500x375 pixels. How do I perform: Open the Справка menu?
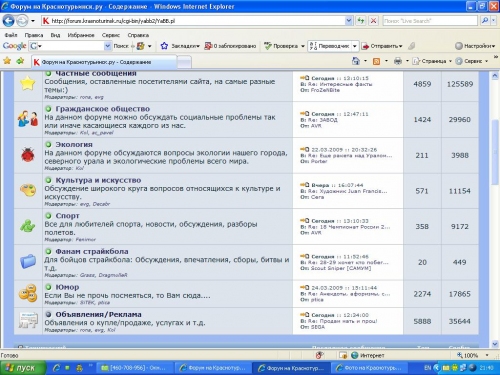pos(138,35)
